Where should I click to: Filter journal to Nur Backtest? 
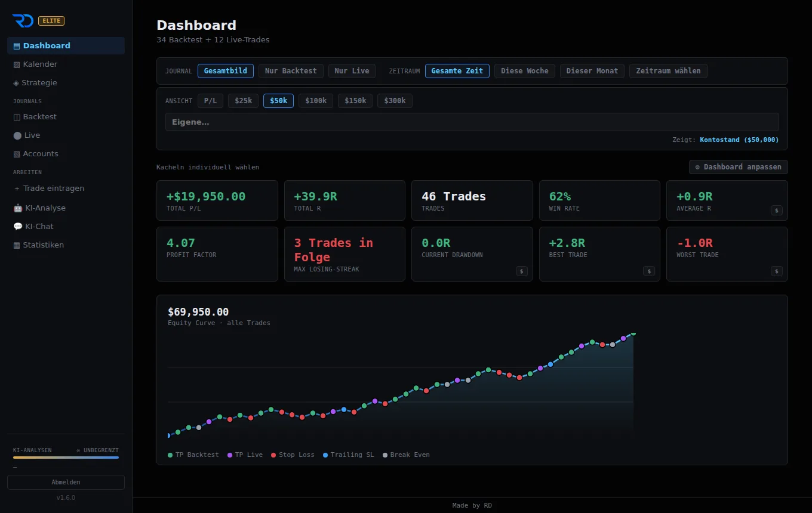click(291, 71)
